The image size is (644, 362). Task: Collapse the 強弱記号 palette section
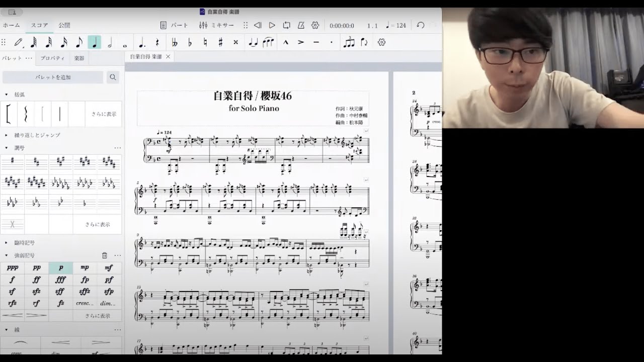pos(7,255)
